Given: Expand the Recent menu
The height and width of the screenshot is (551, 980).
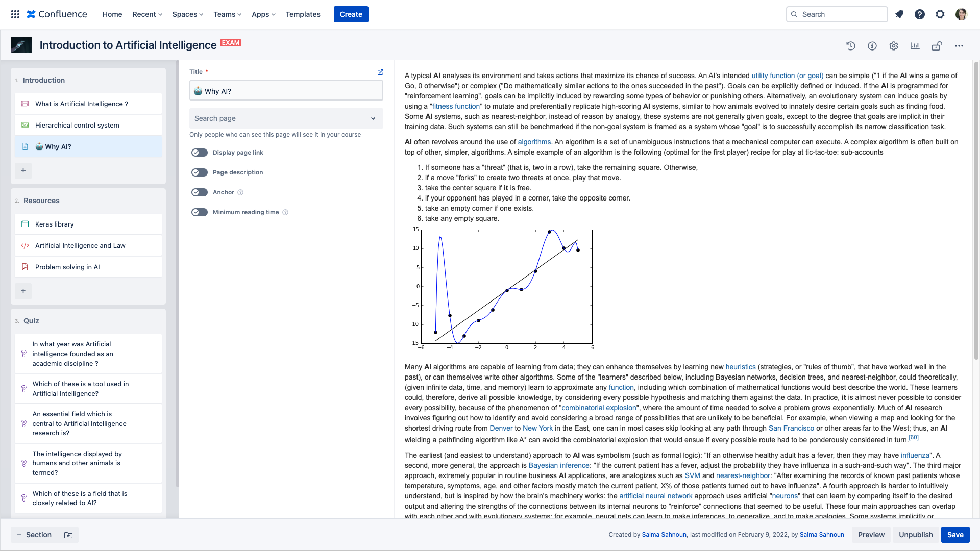Looking at the screenshot, I should pos(147,14).
